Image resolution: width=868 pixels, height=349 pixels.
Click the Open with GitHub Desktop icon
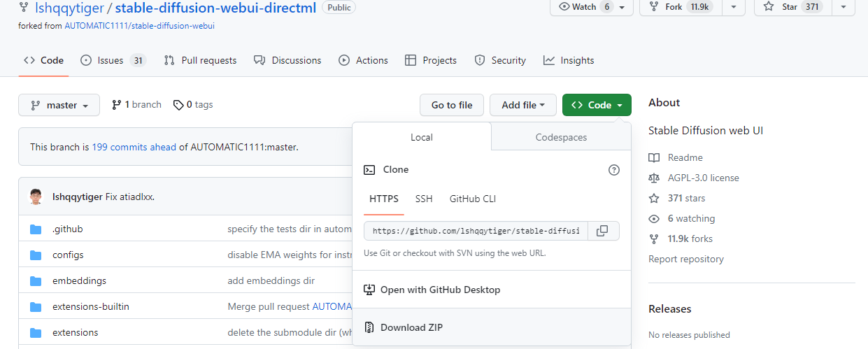pyautogui.click(x=369, y=290)
